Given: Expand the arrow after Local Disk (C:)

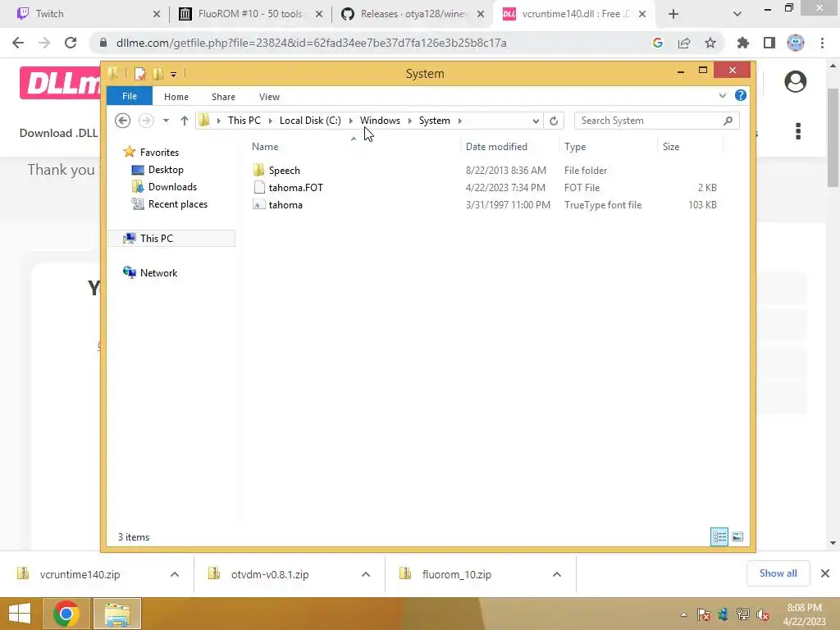Looking at the screenshot, I should 351,121.
